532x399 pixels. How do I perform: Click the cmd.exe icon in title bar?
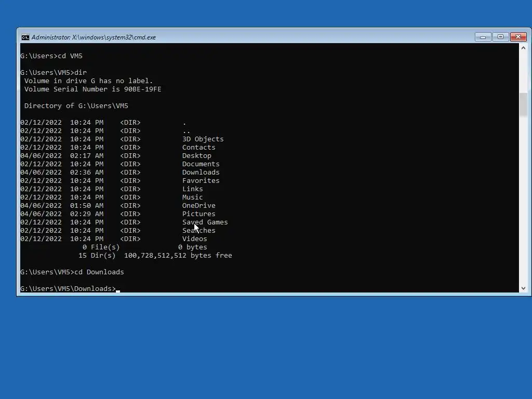(x=25, y=37)
